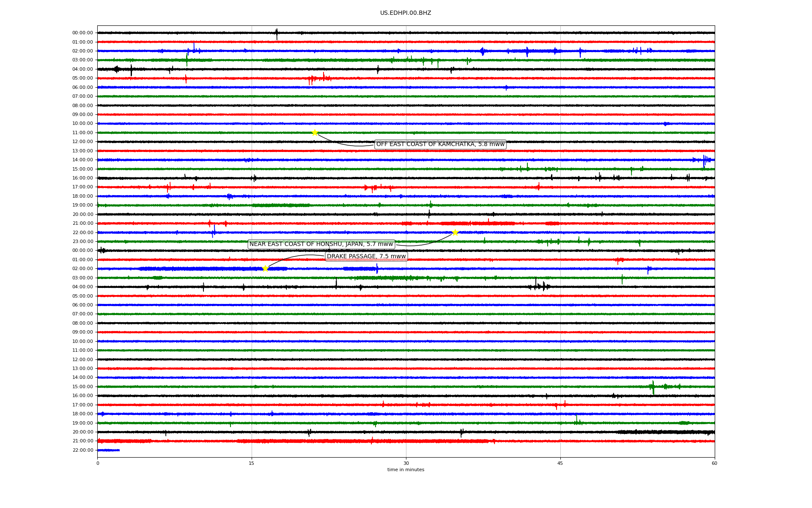Click the x-axis tick label 30

(406, 463)
